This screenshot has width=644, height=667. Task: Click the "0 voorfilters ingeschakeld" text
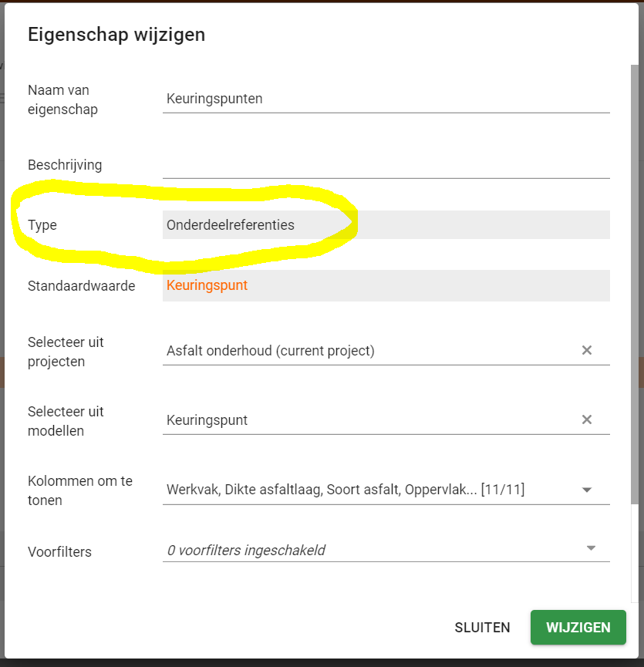pos(245,551)
